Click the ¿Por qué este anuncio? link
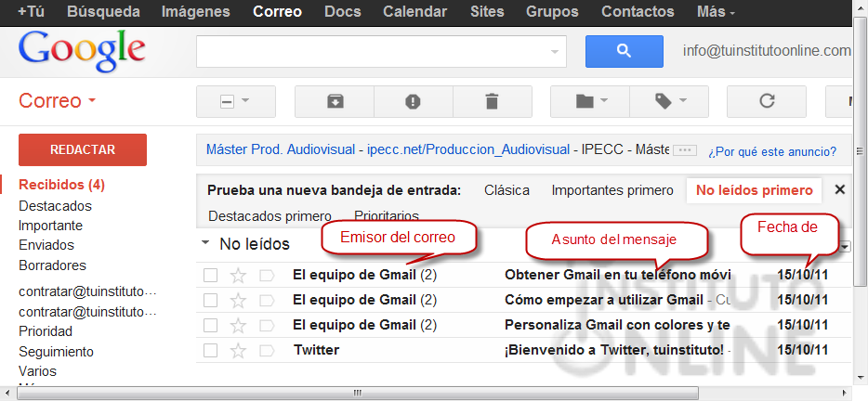Viewport: 868px width, 401px height. [772, 151]
